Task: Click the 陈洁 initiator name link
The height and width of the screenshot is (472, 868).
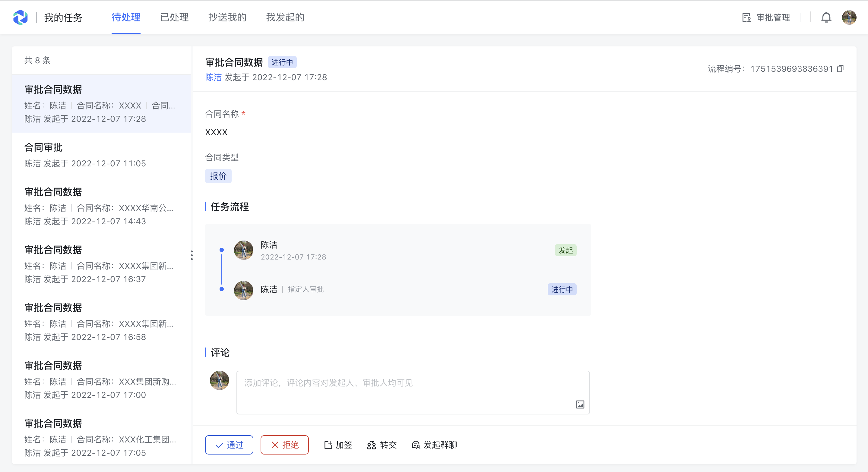Action: [213, 77]
